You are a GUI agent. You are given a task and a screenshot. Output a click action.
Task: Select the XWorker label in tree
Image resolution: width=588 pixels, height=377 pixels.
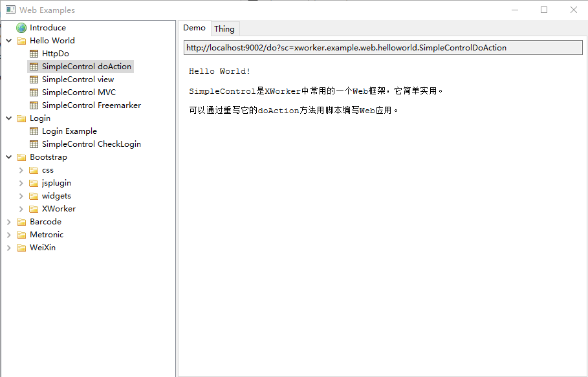tap(59, 209)
